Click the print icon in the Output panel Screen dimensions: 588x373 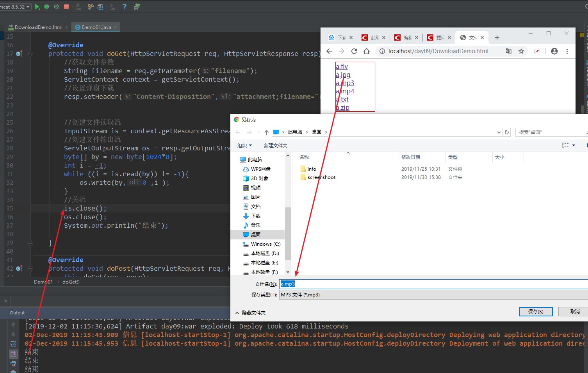13,364
